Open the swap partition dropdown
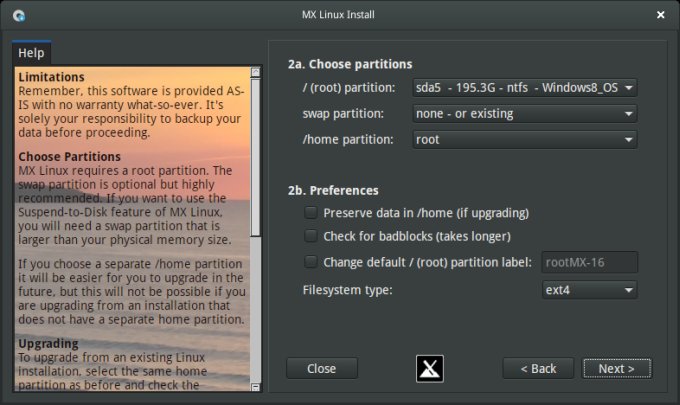 [x=525, y=114]
